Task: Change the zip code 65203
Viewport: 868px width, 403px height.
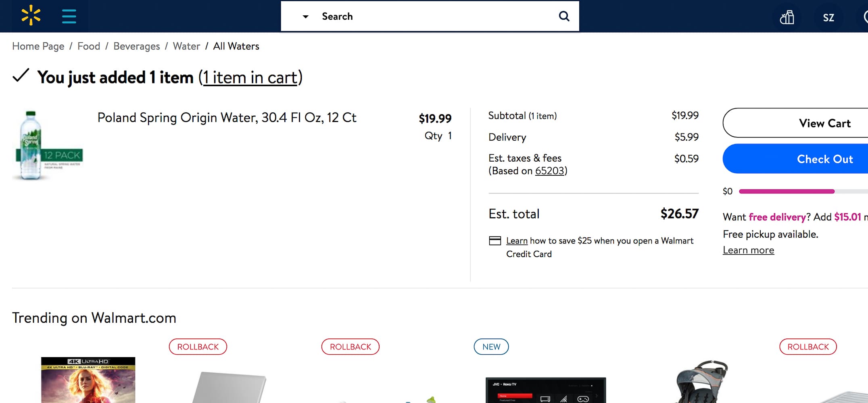Action: point(549,171)
